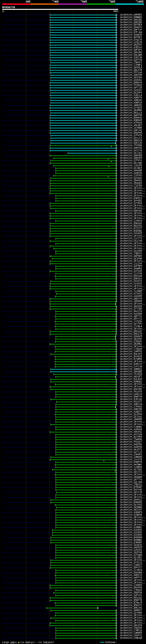Click the cyan =100char. scale line in legend

[x=102, y=642]
